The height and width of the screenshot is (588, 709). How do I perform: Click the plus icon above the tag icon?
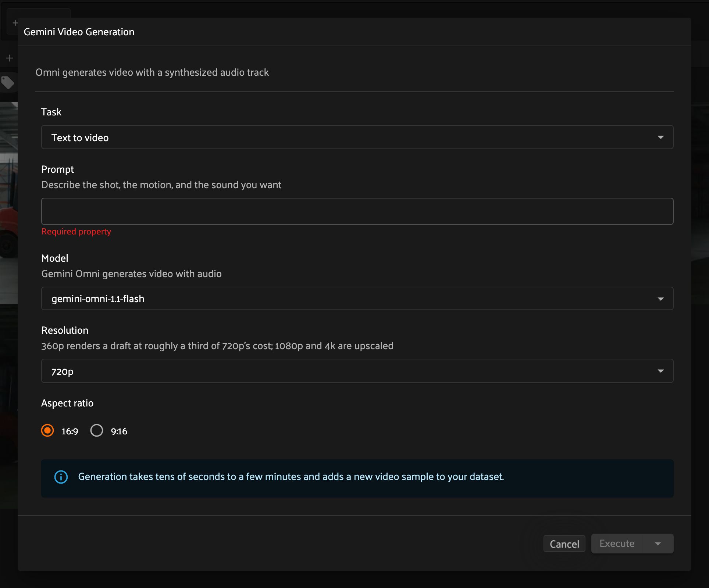click(x=10, y=58)
